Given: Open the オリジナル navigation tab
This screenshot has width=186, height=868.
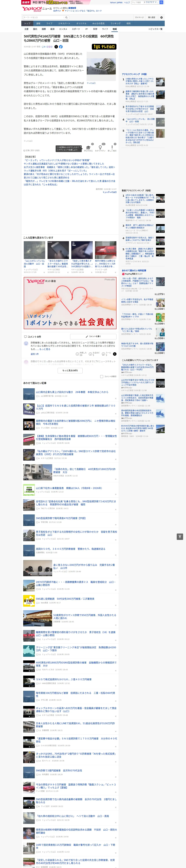Looking at the screenshot, I should point(81,24).
